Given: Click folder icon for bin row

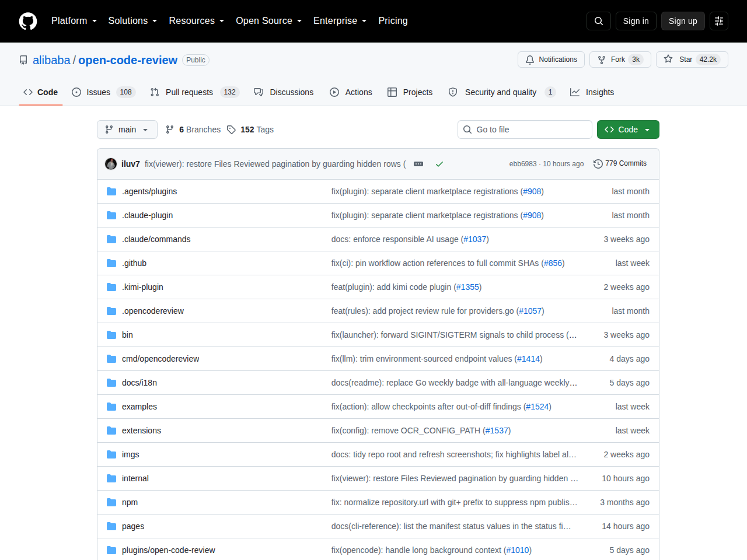Looking at the screenshot, I should click(111, 335).
